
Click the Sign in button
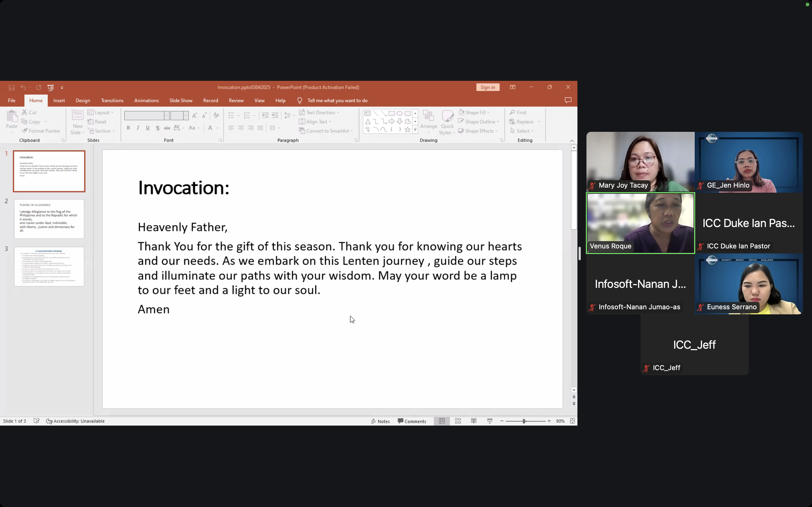coord(487,87)
